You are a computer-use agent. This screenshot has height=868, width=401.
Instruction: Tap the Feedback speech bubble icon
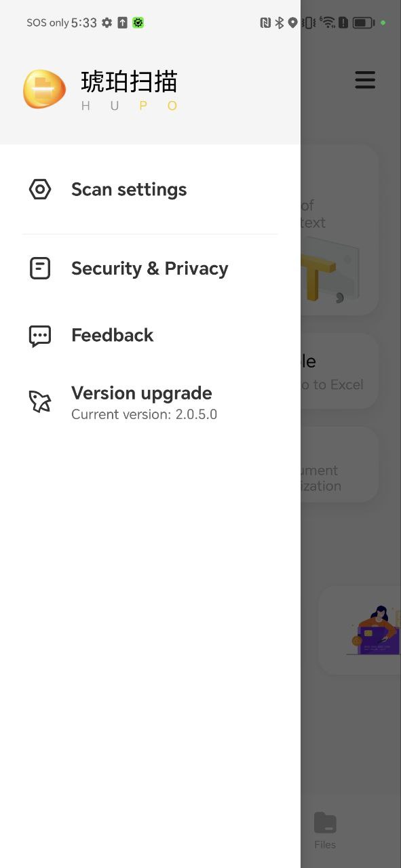point(40,336)
